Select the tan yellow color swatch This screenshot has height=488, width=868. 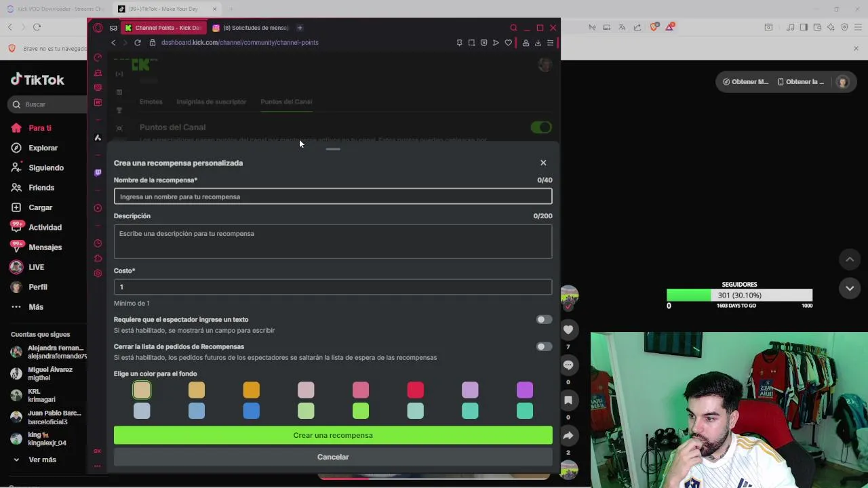197,390
